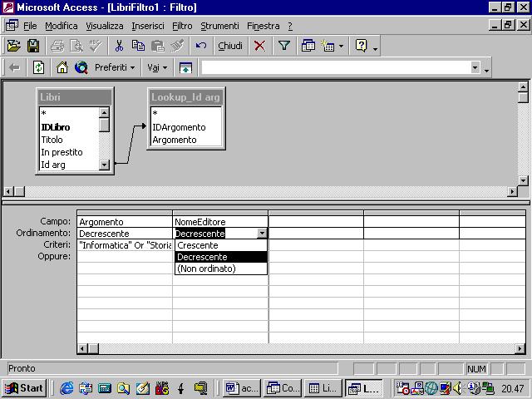Click the Save floppy disk icon
532x399 pixels.
pos(33,46)
